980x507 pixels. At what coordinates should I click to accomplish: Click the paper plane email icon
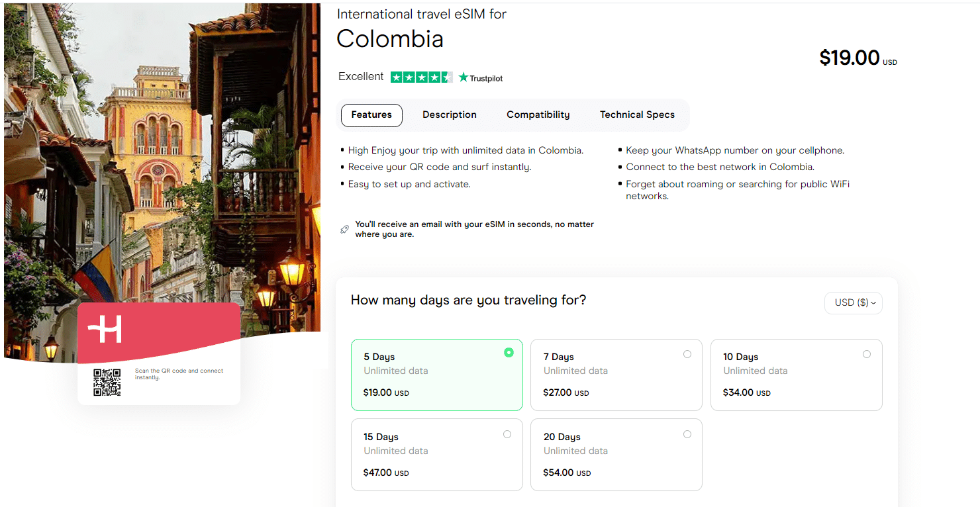345,228
